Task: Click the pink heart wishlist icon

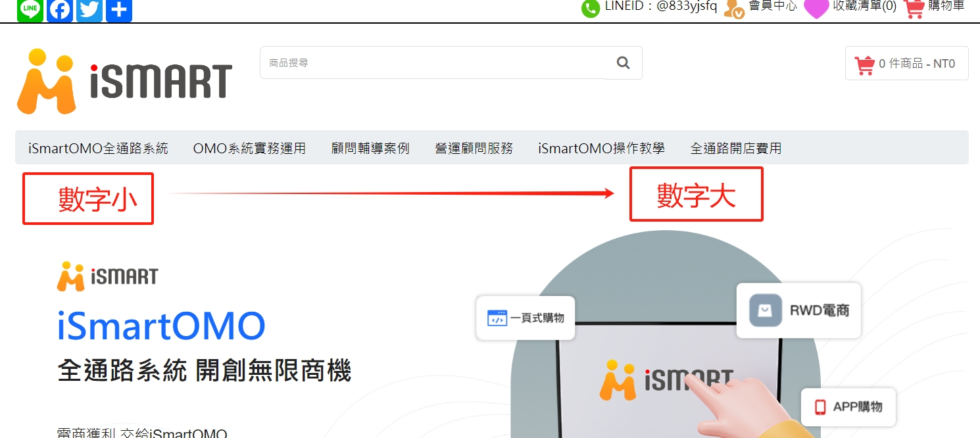Action: (x=816, y=9)
